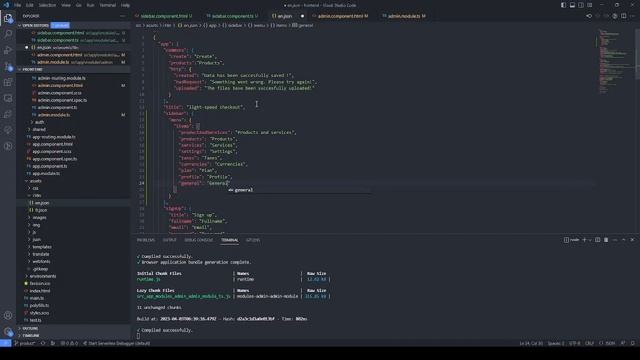Open the Help menu
Screen dimensions: 640x360
click(x=125, y=5)
